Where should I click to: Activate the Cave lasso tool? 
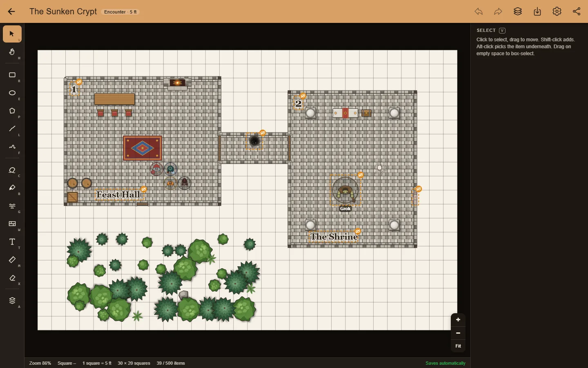click(x=12, y=170)
